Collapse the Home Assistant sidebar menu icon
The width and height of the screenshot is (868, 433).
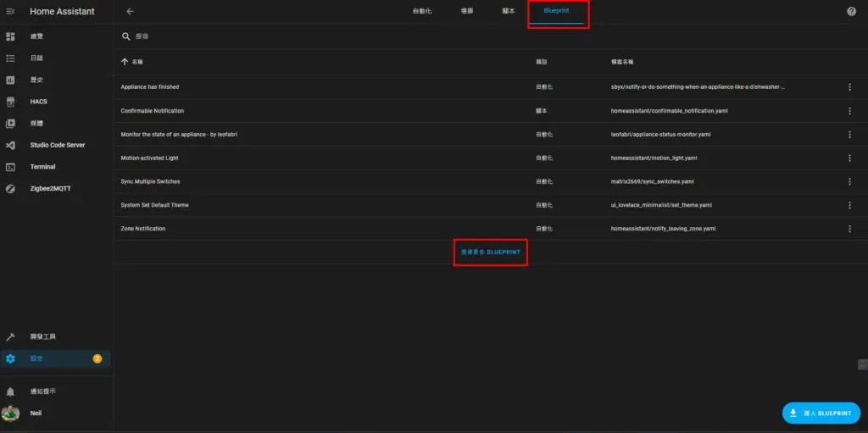tap(10, 12)
